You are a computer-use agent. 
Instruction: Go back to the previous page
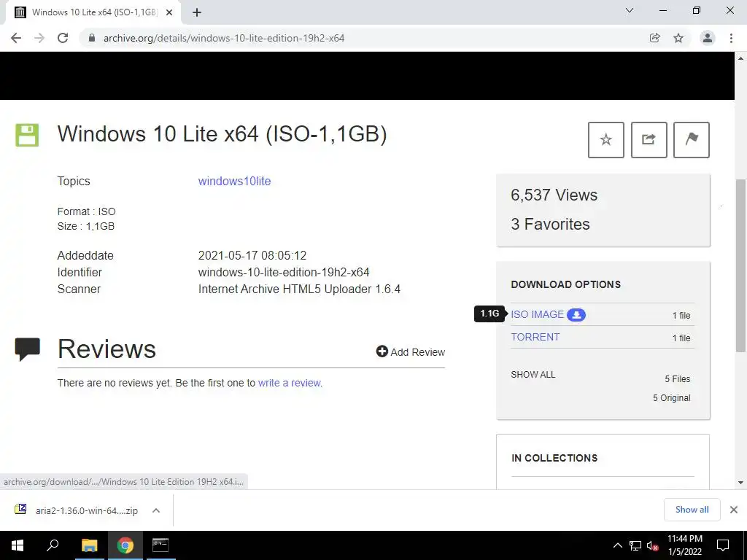coord(16,38)
